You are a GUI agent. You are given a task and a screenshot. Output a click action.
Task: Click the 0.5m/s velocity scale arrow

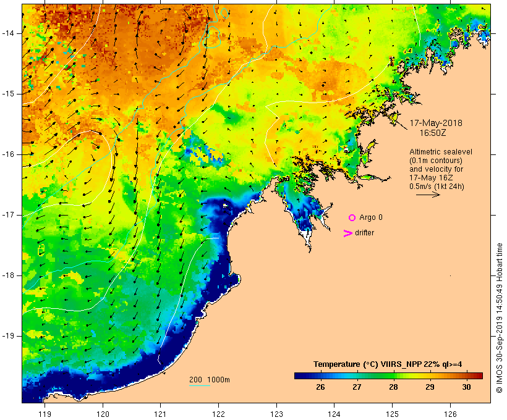428,195
